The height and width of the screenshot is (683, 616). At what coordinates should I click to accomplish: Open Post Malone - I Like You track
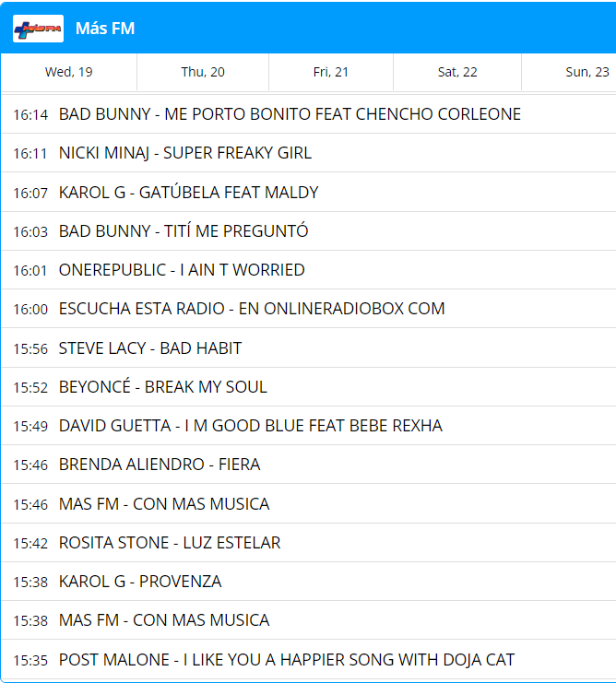point(287,660)
